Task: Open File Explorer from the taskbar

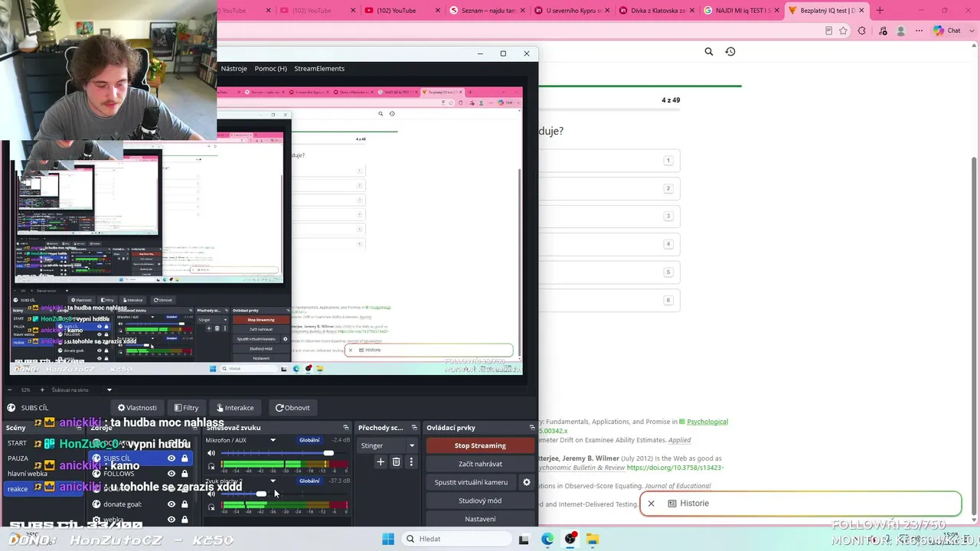Action: (x=593, y=539)
